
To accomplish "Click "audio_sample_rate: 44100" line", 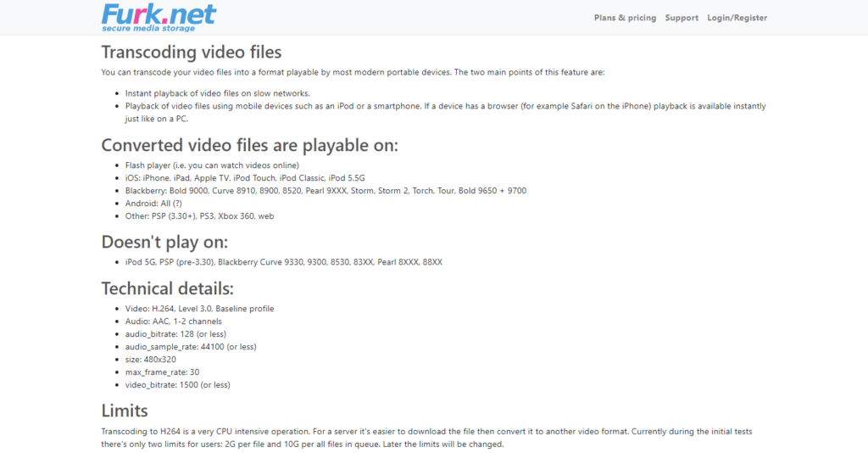I will [x=191, y=347].
